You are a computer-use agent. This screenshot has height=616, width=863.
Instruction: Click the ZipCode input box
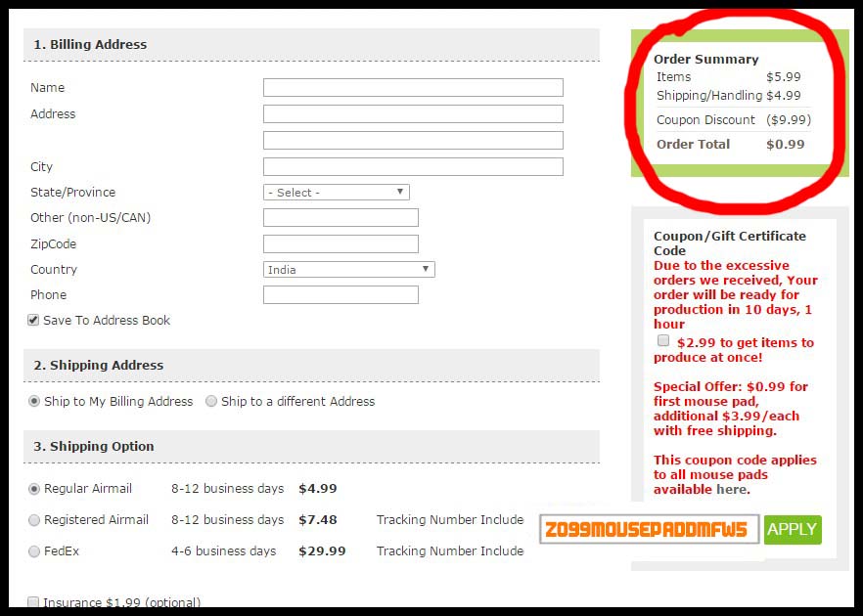341,244
